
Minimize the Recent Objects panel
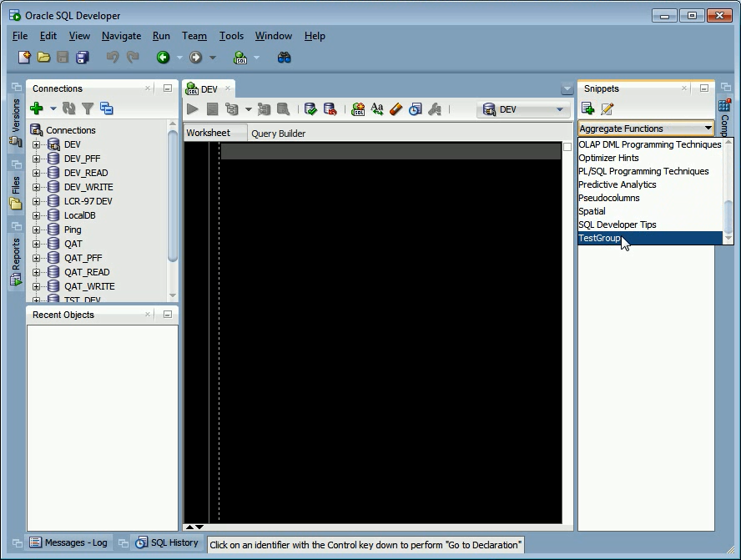(x=167, y=315)
